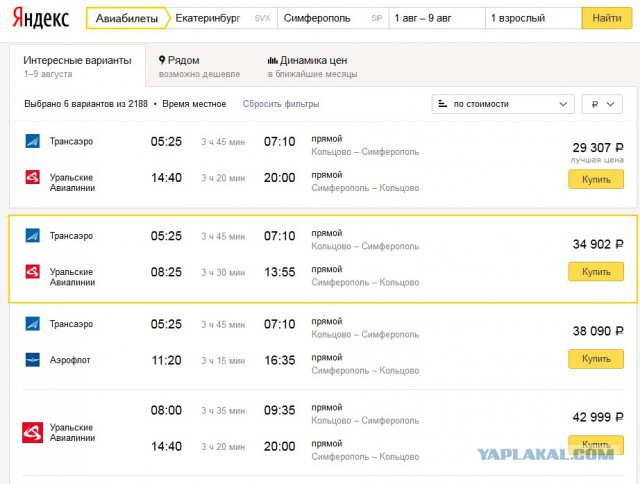Click Transaero airline logo in first result
The height and width of the screenshot is (484, 640).
pyautogui.click(x=33, y=141)
